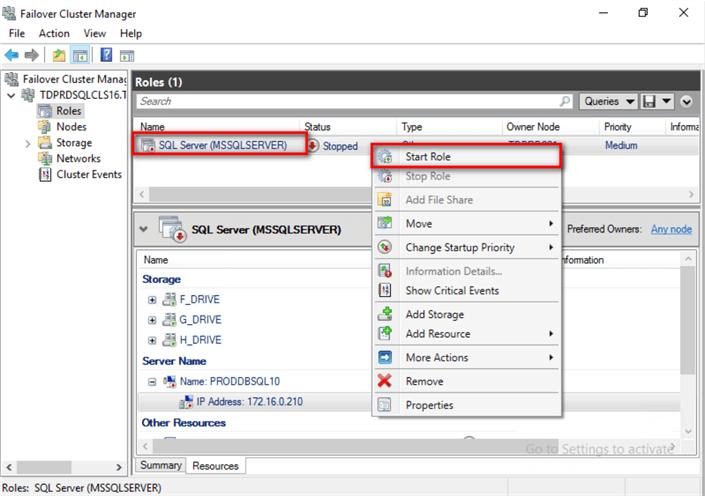Sort by the Status column header
The width and height of the screenshot is (705, 496).
[x=348, y=127]
